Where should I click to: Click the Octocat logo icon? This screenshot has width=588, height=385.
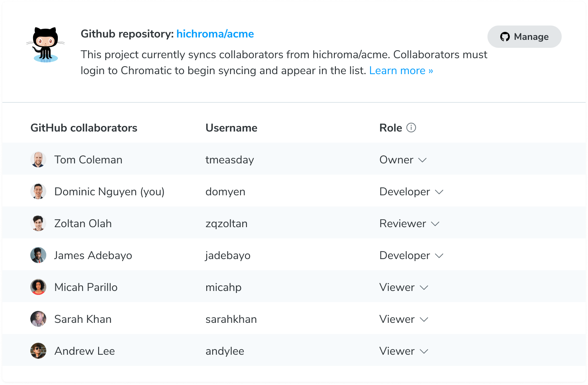[x=45, y=43]
